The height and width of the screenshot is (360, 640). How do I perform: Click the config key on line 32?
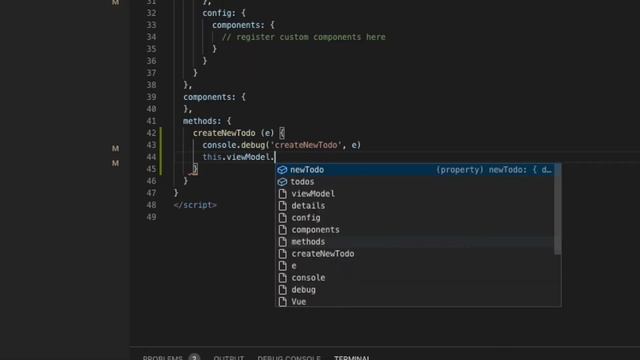[x=219, y=13]
